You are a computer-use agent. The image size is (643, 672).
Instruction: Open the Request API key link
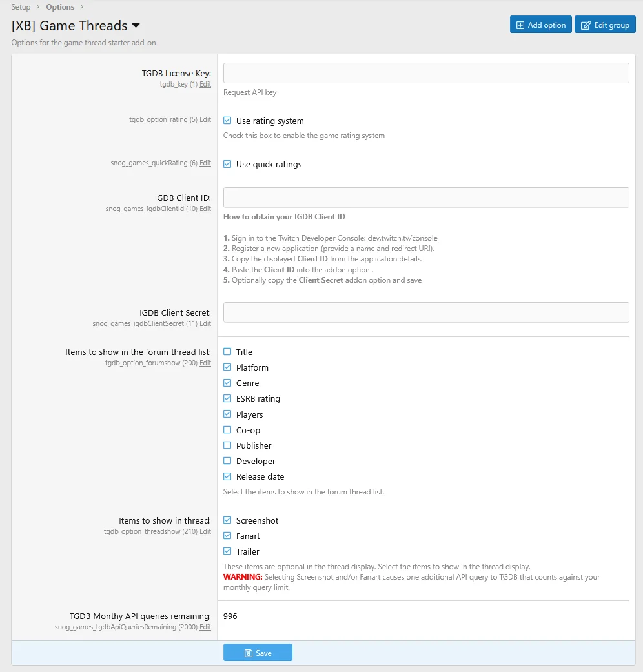pos(250,92)
